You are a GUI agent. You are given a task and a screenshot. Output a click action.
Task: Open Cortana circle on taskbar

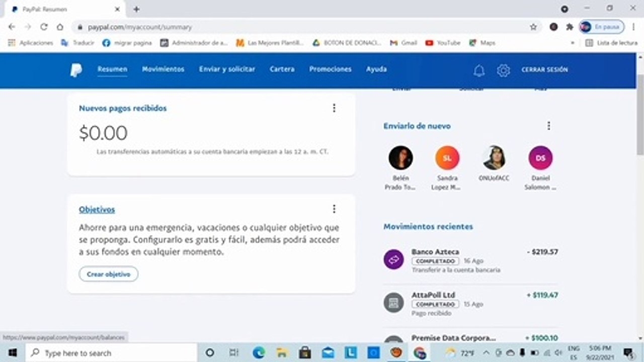coord(210,353)
